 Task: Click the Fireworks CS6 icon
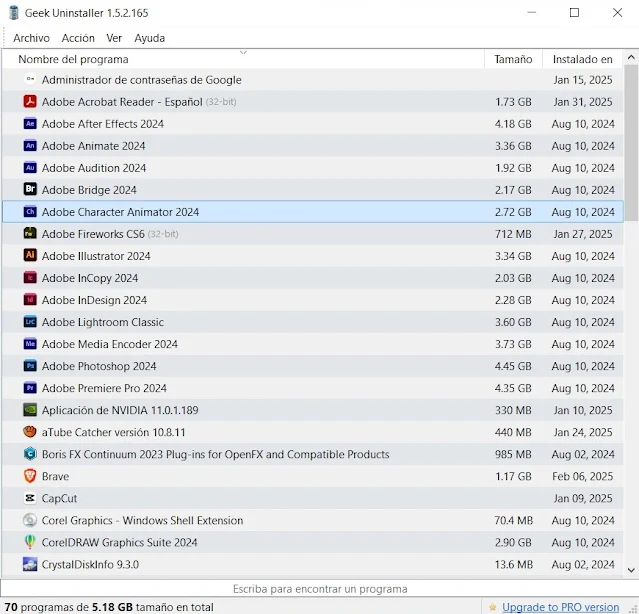coord(30,233)
